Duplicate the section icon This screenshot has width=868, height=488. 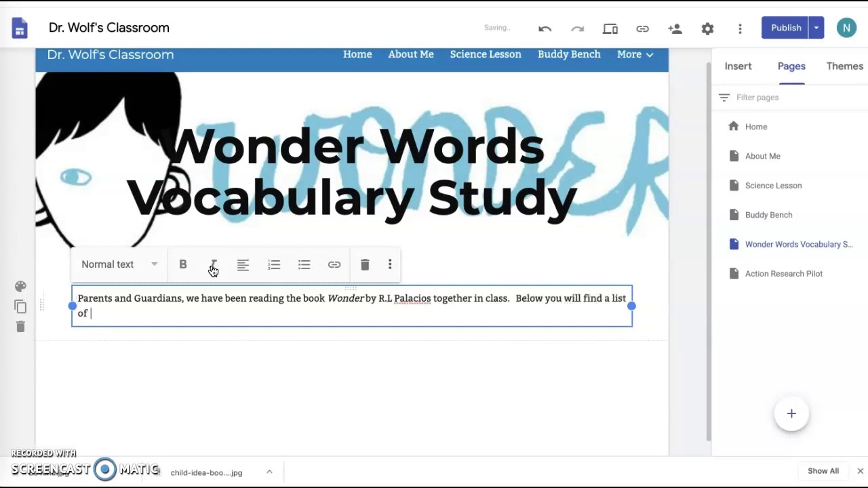[x=20, y=306]
